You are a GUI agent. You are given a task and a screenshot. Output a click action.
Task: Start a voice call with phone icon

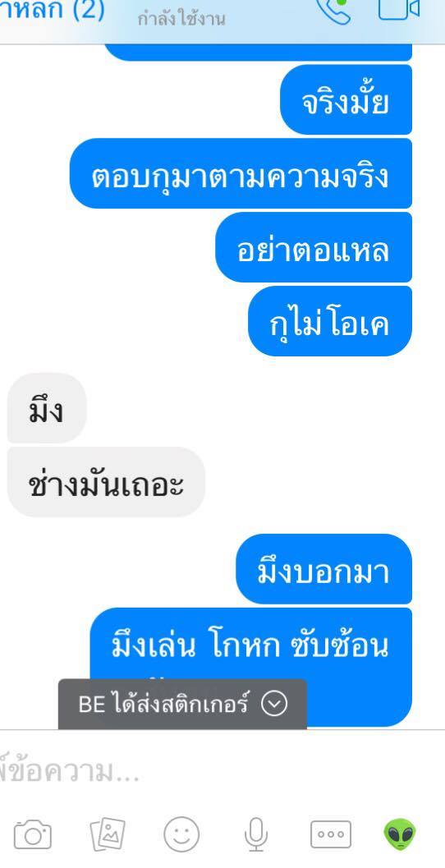tap(334, 11)
